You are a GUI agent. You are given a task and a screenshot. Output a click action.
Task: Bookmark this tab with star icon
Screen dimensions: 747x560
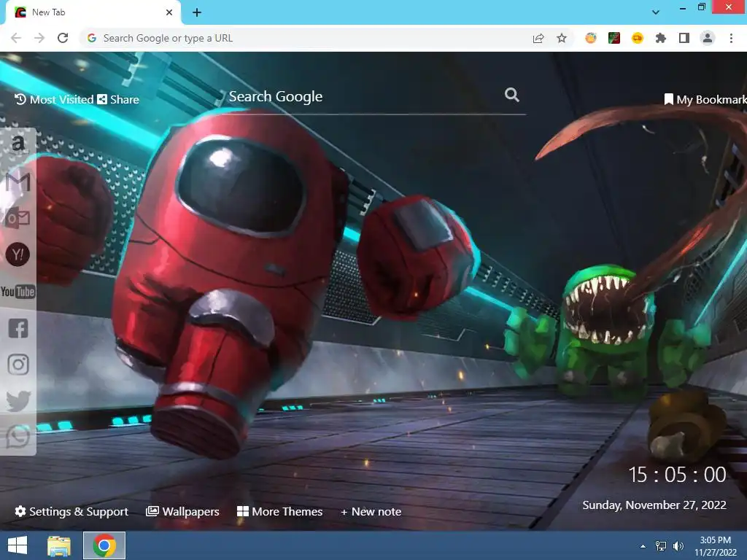pyautogui.click(x=562, y=38)
